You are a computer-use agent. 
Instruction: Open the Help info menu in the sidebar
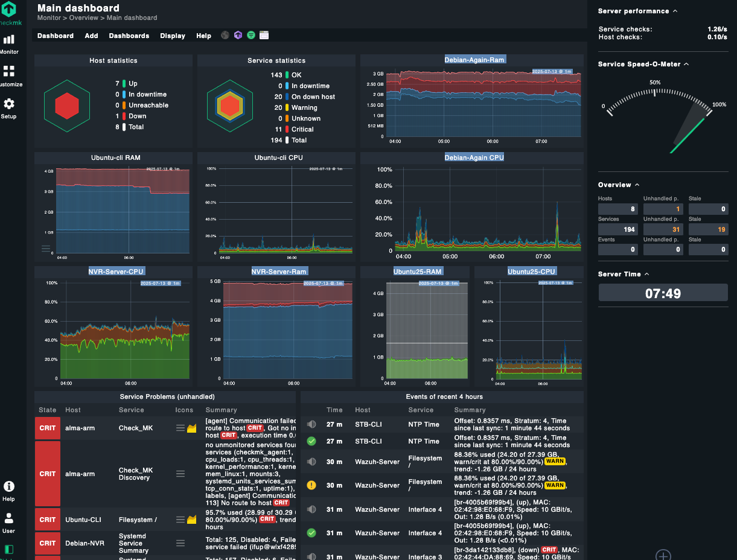(x=9, y=491)
